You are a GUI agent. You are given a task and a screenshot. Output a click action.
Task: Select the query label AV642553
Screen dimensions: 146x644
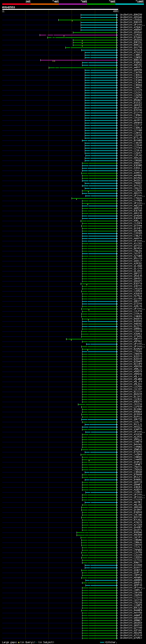pos(8,7)
